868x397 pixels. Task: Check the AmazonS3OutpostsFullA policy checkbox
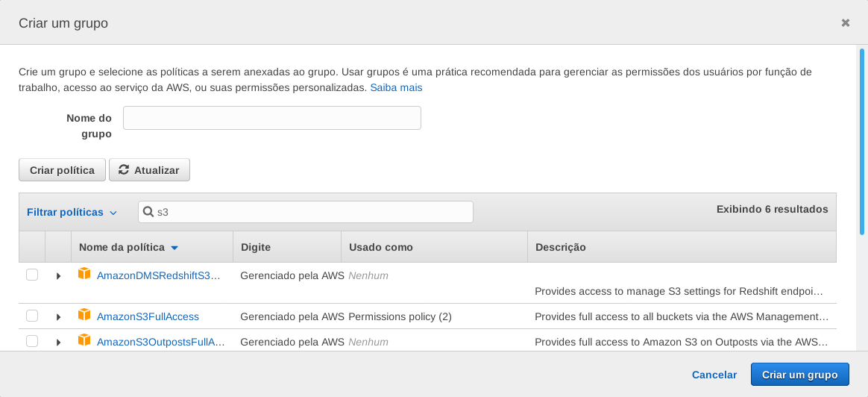pos(32,341)
